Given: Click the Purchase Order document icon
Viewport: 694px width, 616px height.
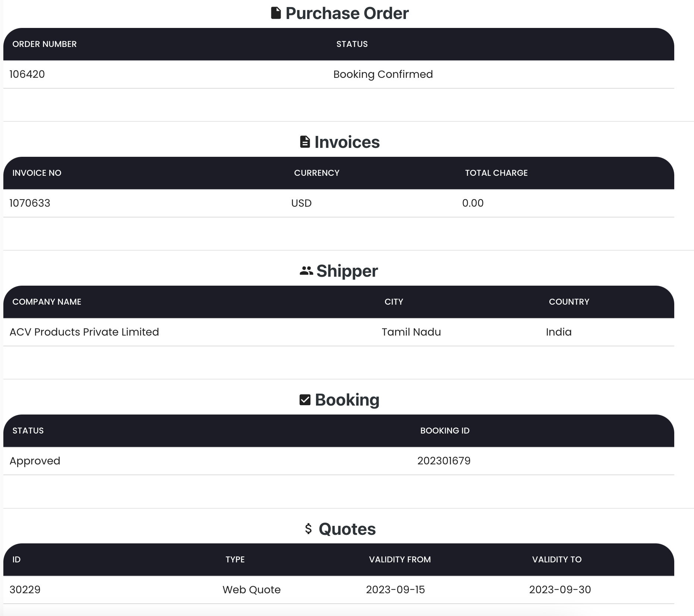Looking at the screenshot, I should point(276,13).
